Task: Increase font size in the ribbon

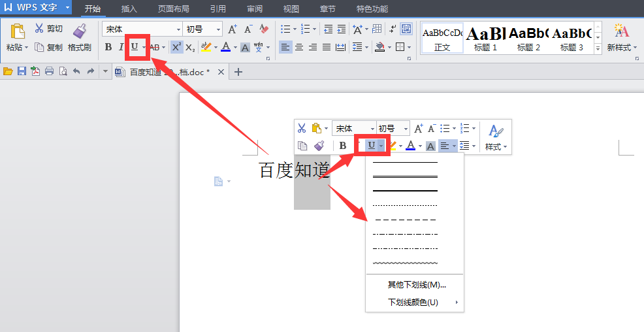Action: tap(233, 29)
